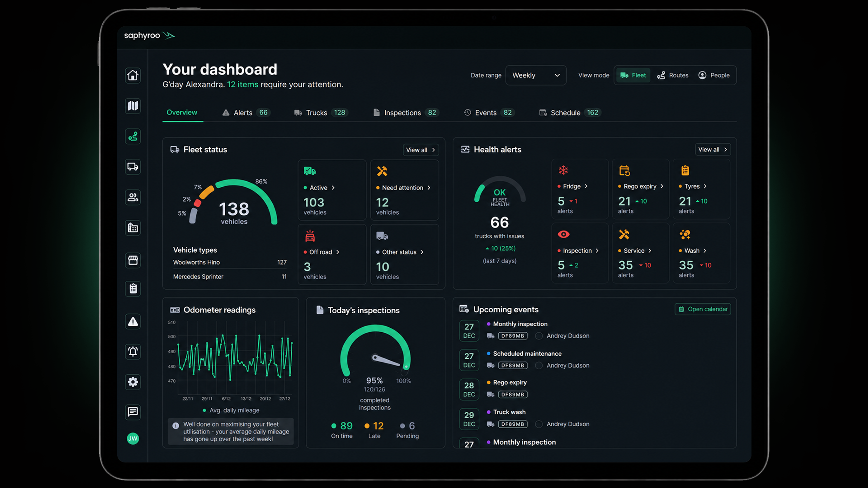Click the 12 items attention link
The height and width of the screenshot is (488, 868).
pyautogui.click(x=243, y=84)
